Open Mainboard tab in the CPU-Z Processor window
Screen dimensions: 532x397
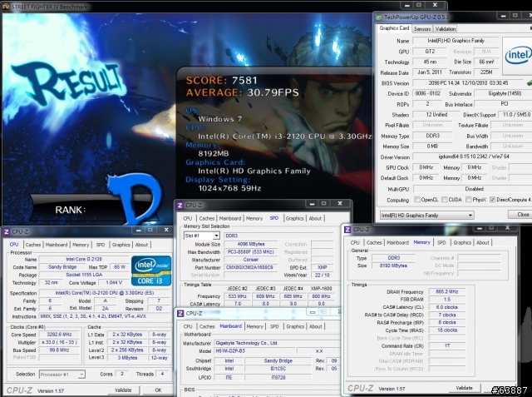pyautogui.click(x=57, y=245)
